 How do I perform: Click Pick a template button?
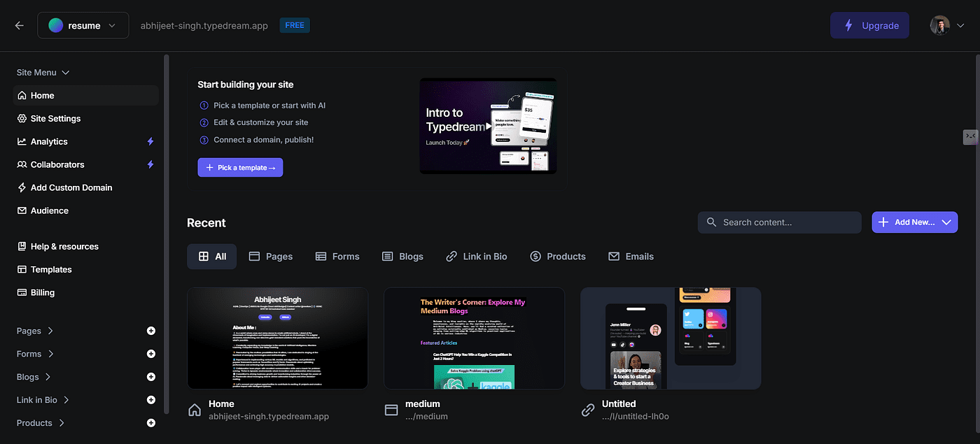click(240, 168)
